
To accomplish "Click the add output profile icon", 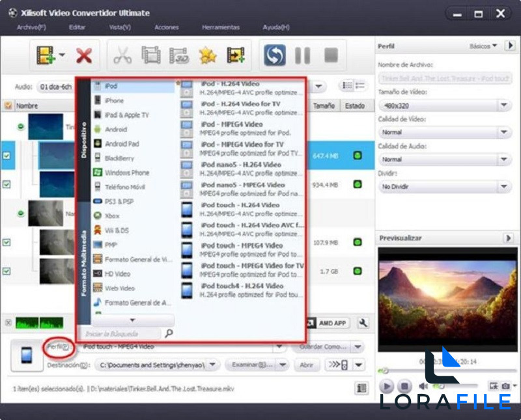I will pyautogui.click(x=236, y=55).
